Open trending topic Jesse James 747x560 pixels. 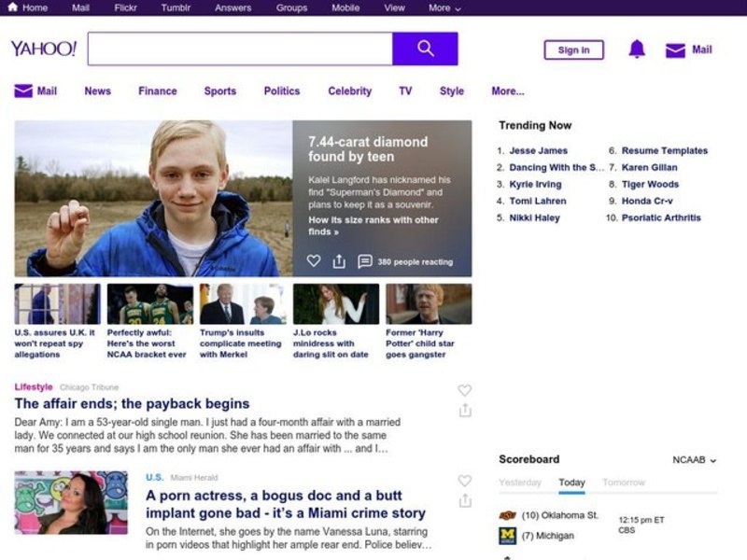538,150
